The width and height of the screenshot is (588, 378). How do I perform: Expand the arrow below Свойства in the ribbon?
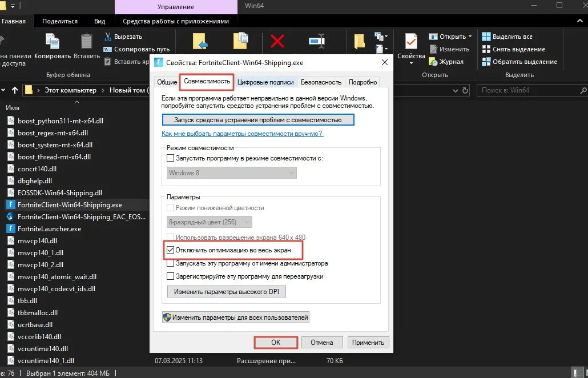(x=411, y=63)
